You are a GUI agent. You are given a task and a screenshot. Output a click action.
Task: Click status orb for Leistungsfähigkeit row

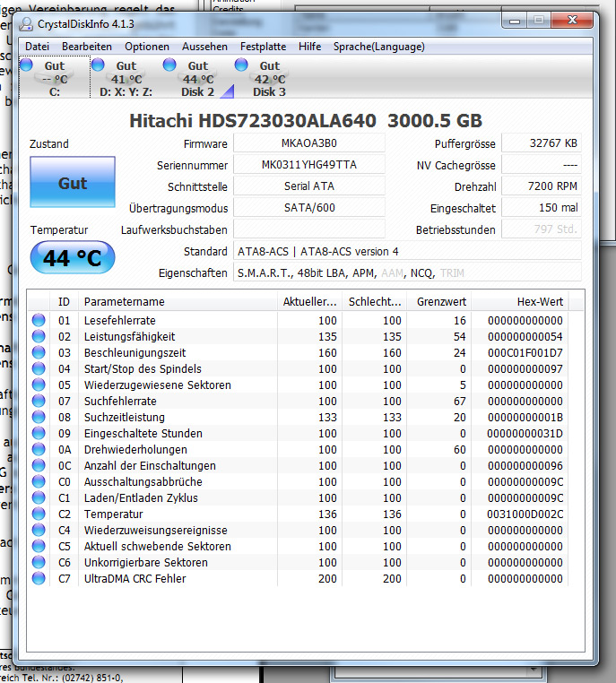(39, 336)
